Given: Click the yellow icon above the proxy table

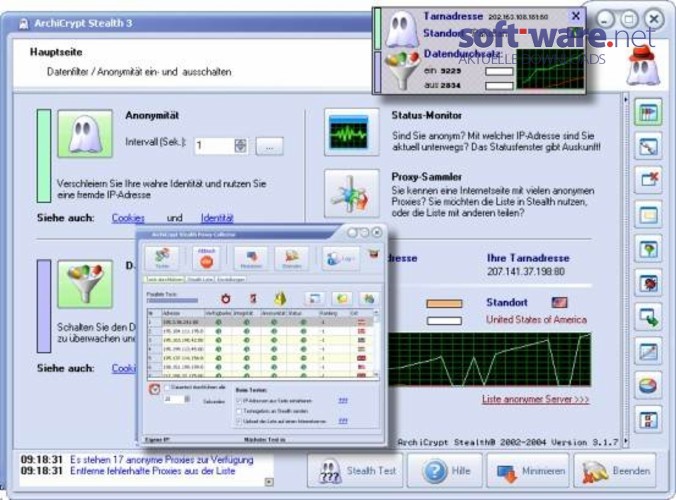Looking at the screenshot, I should click(280, 298).
